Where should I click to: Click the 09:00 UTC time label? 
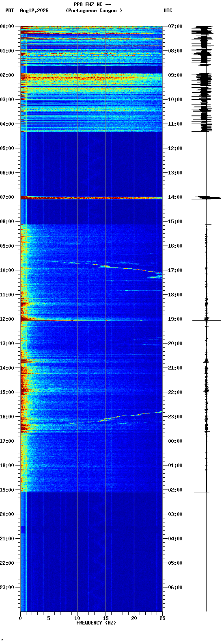(175, 75)
